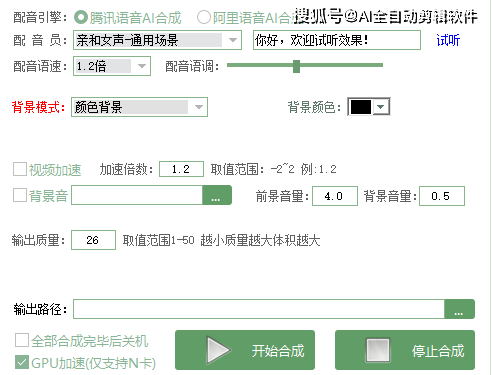Click the preview text field (你好，欢迎试听效果！)
Screen dimensions: 492x375
click(337, 40)
